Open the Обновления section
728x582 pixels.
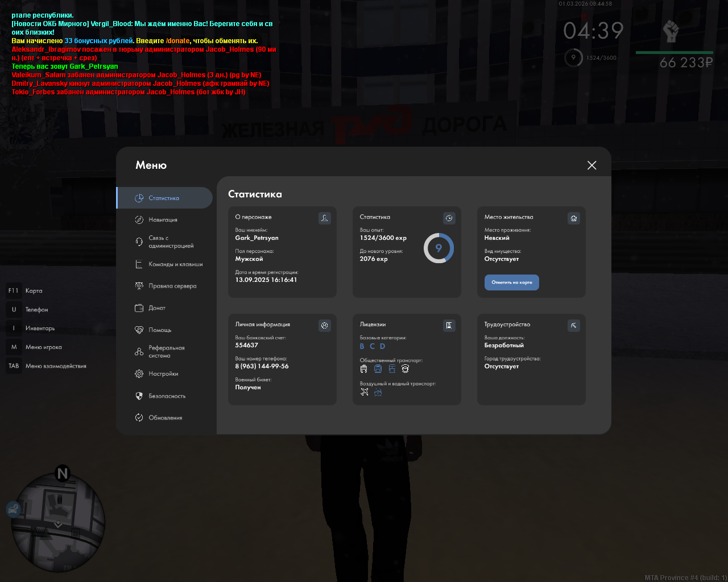[165, 418]
